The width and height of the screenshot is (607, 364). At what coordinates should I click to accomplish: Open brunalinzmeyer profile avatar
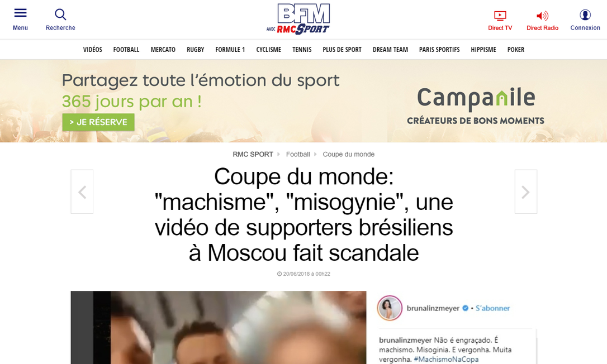(390, 308)
